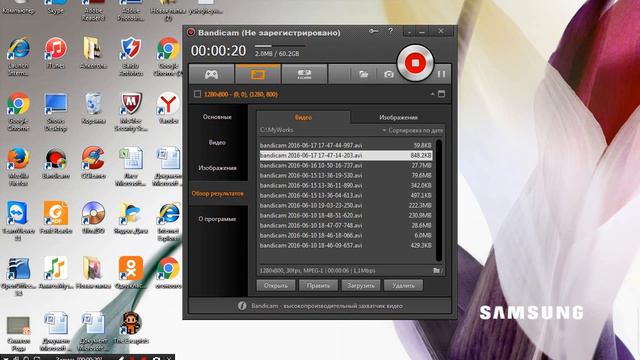Switch to the Видео results tab

pyautogui.click(x=303, y=117)
